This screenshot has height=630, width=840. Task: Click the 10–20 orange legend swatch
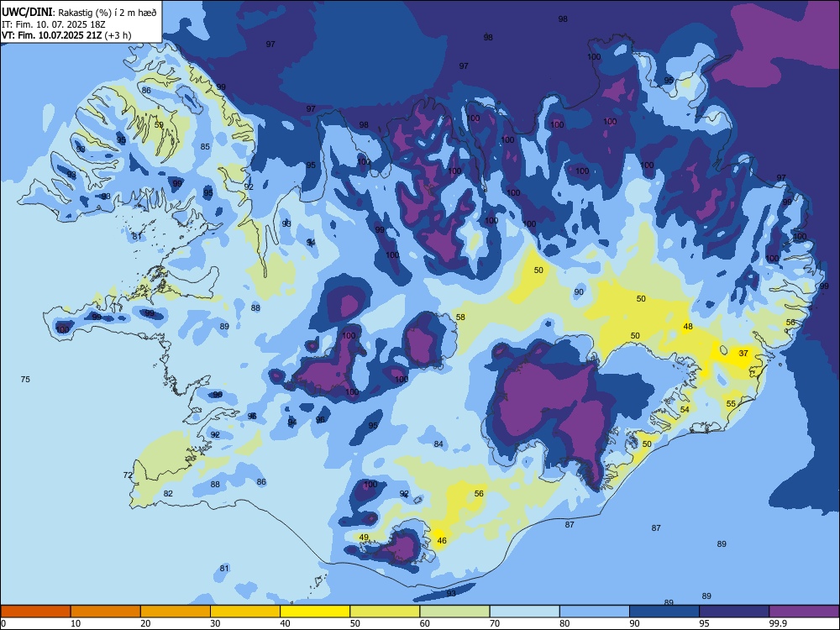point(106,612)
